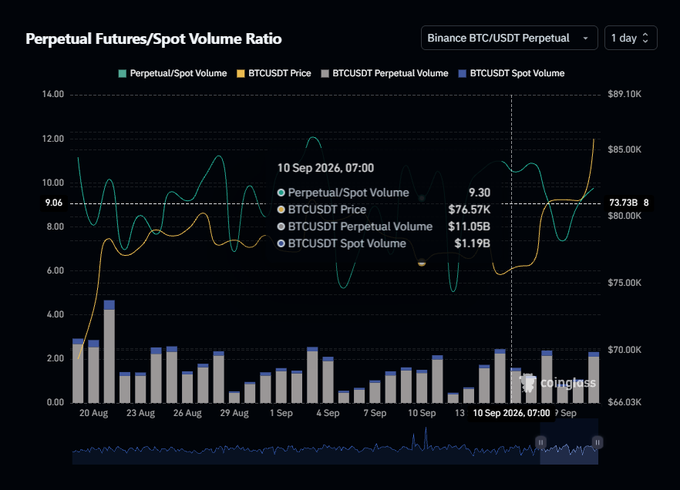This screenshot has height=490, width=680.
Task: Click the price marker dot on chart
Action: (x=422, y=263)
